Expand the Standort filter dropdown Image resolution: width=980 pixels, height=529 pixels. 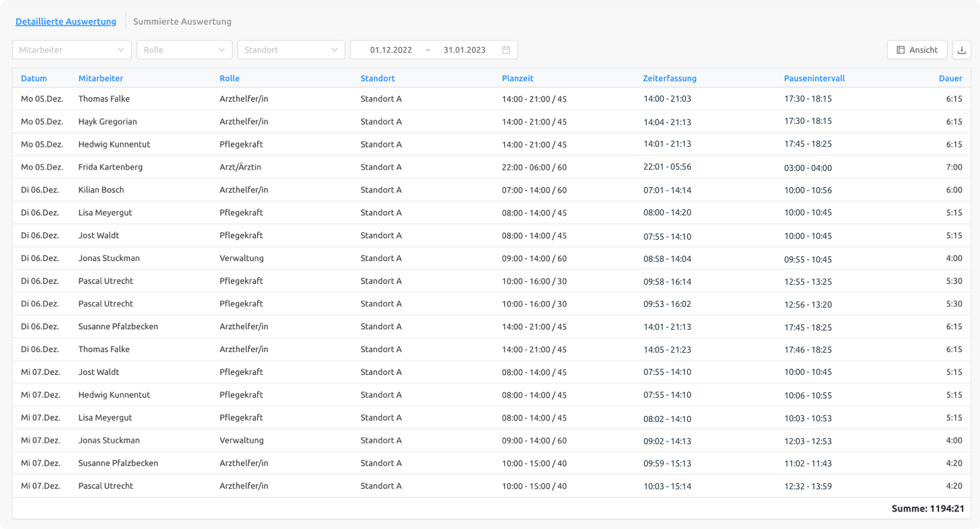(x=291, y=50)
